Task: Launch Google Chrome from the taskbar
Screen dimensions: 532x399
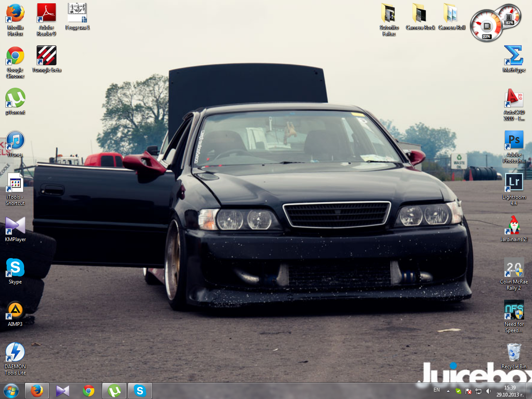Action: point(89,391)
